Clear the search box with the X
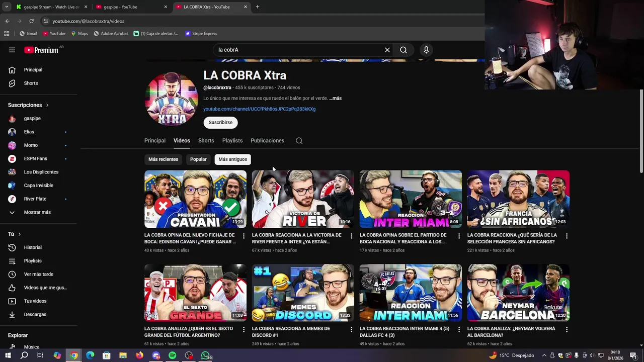 click(x=387, y=50)
